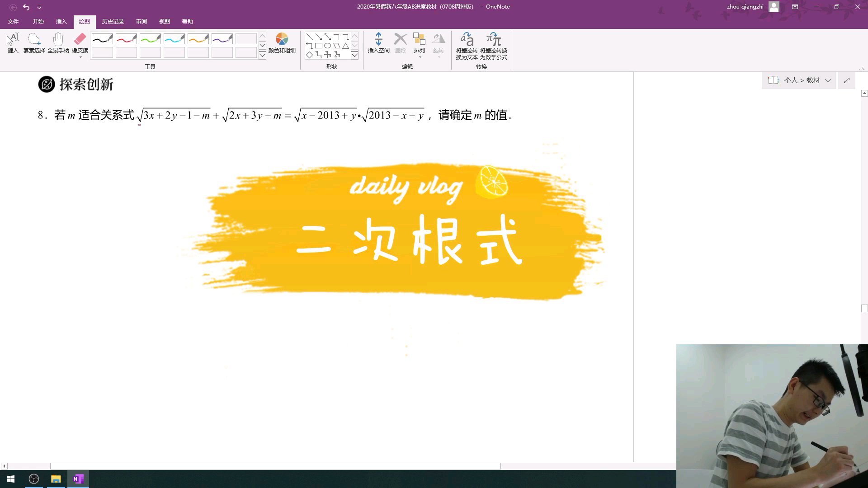Select the red pen
The width and height of the screenshot is (868, 488).
[x=126, y=39]
